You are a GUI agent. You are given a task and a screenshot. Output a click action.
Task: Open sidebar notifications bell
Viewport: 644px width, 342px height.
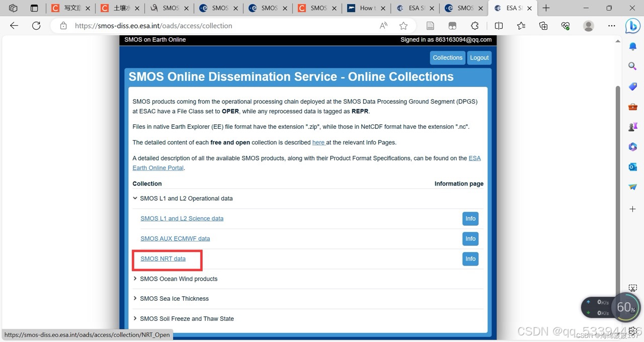[x=633, y=47]
